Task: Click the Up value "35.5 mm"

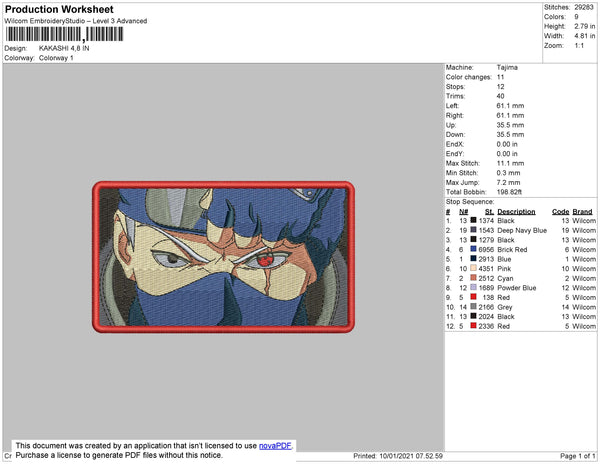Action: tap(510, 125)
